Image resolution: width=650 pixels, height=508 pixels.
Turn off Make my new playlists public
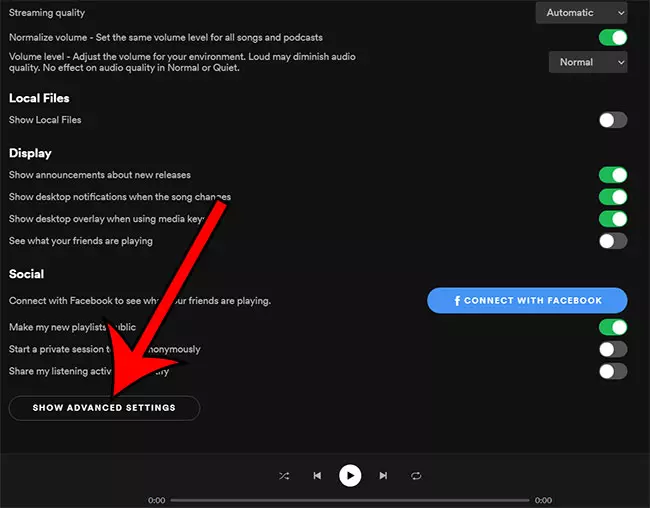[612, 327]
